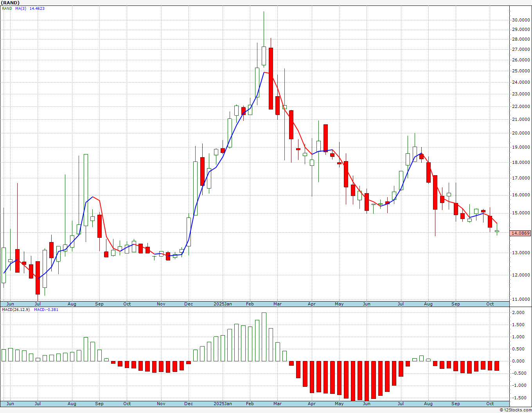This screenshot has height=413, width=532.
Task: Click the MA(3) moving average legend label
Action: coord(21,8)
